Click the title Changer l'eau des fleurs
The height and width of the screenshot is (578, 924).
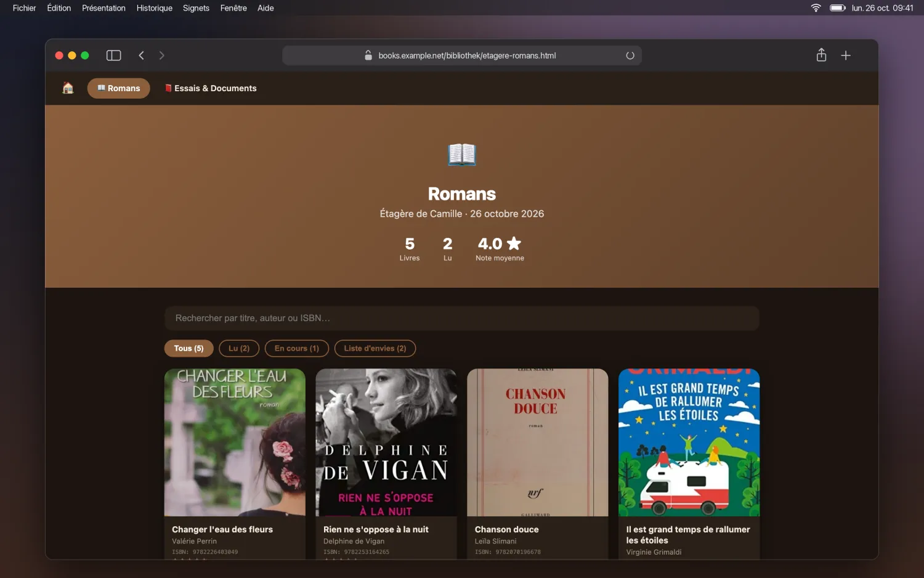pyautogui.click(x=222, y=529)
